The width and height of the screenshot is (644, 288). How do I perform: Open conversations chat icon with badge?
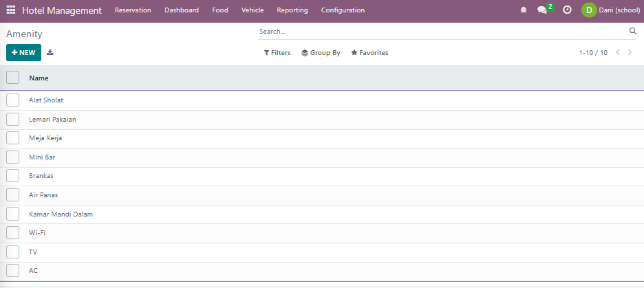tap(545, 9)
